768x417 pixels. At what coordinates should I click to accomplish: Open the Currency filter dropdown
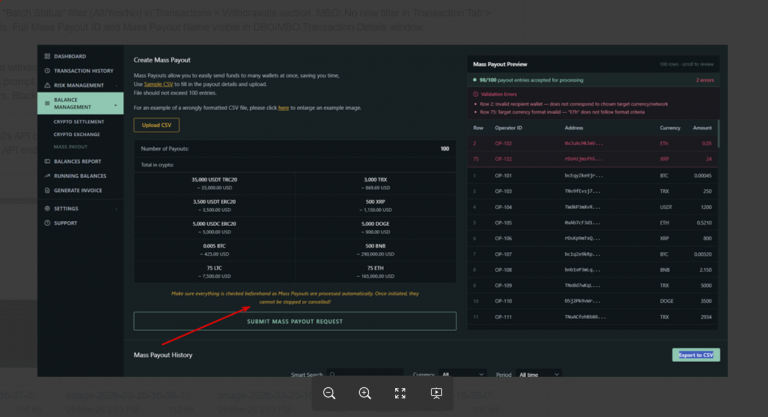[x=462, y=374]
